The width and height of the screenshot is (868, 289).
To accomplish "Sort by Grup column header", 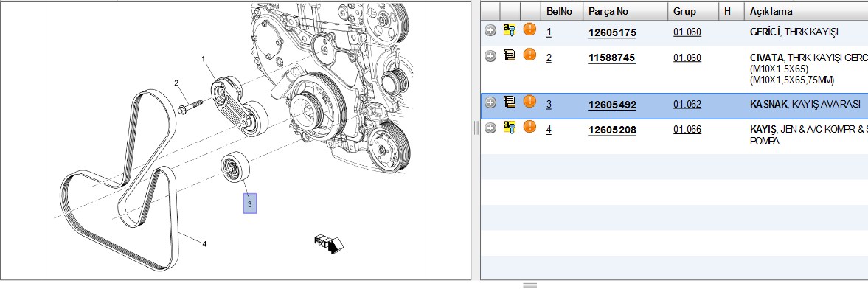I will pos(692,11).
